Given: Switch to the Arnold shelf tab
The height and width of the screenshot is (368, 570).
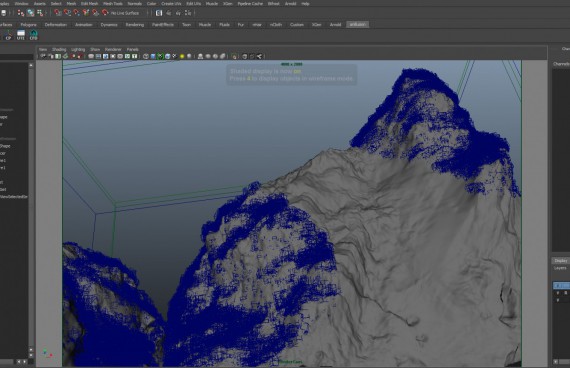Looking at the screenshot, I should 335,25.
